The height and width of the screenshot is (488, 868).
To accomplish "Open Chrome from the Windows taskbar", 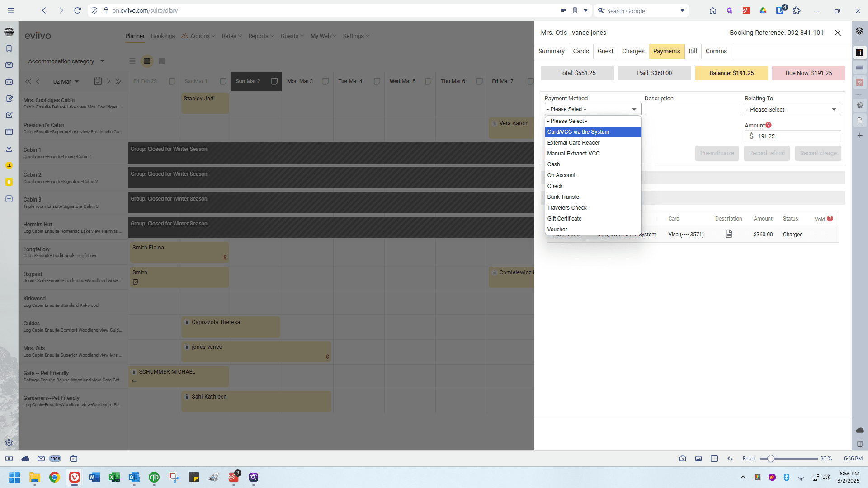I will point(55,477).
